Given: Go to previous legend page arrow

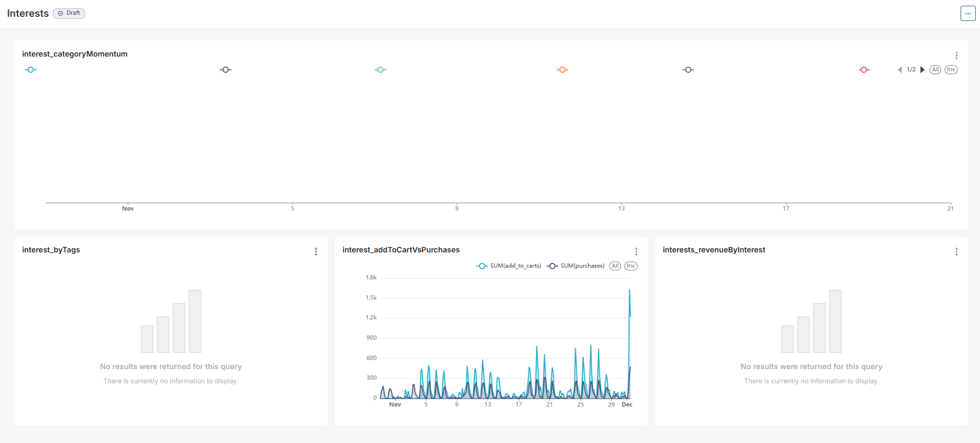Looking at the screenshot, I should (x=900, y=70).
